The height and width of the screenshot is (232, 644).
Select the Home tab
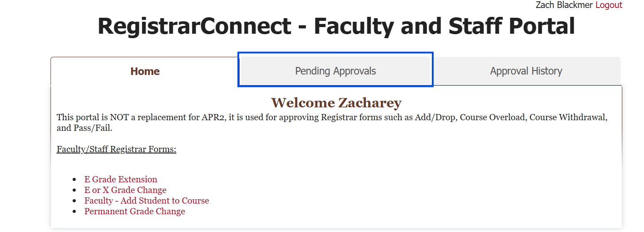(145, 71)
